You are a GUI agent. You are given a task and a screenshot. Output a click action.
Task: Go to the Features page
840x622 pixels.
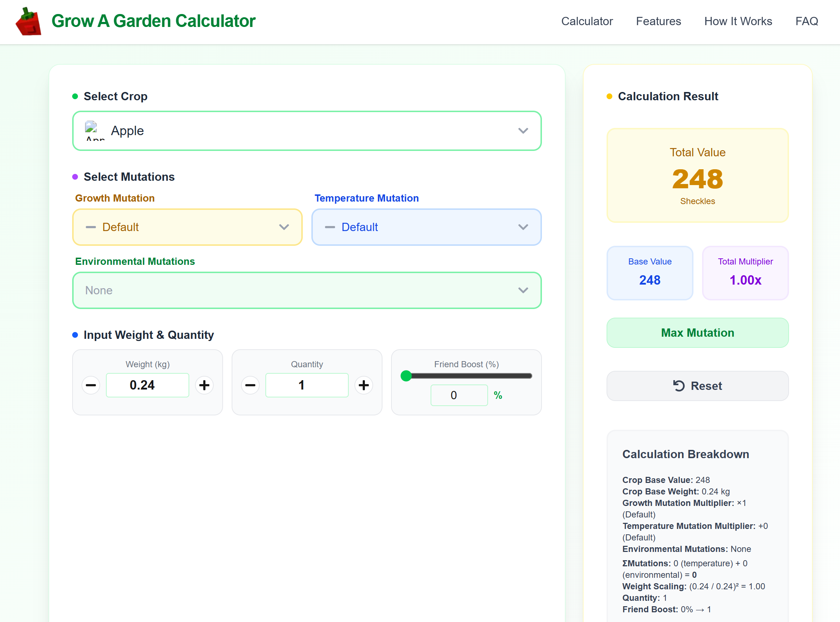point(658,22)
